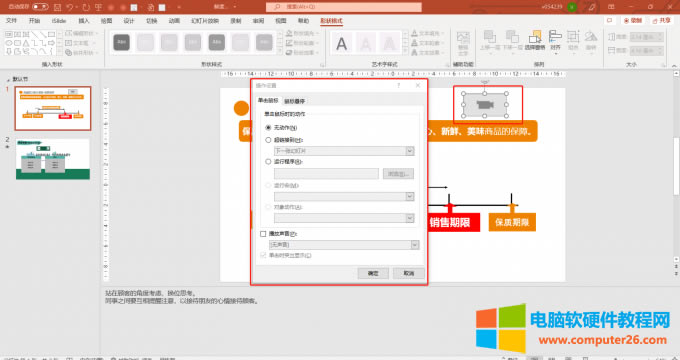
Task: Select the Run program radio button
Action: [268, 161]
